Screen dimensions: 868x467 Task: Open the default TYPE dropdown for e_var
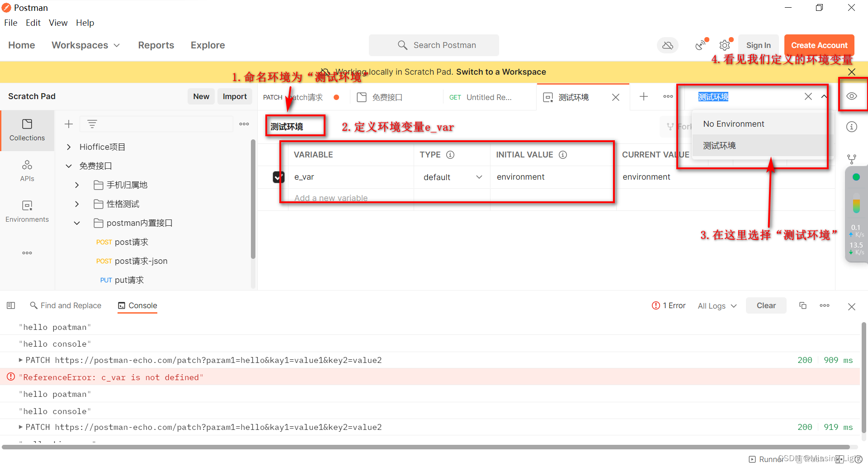[x=452, y=177]
